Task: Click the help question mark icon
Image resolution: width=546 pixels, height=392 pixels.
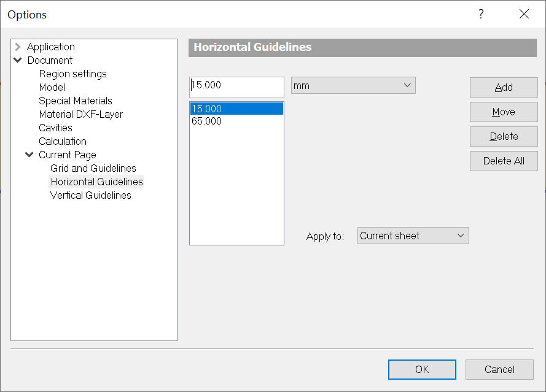Action: (481, 14)
